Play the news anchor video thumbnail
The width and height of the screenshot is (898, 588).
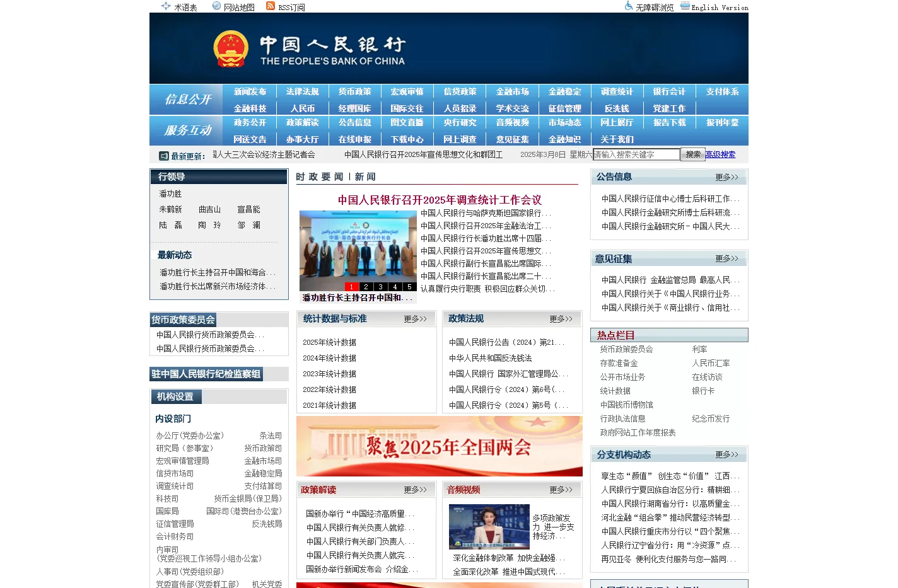point(489,527)
